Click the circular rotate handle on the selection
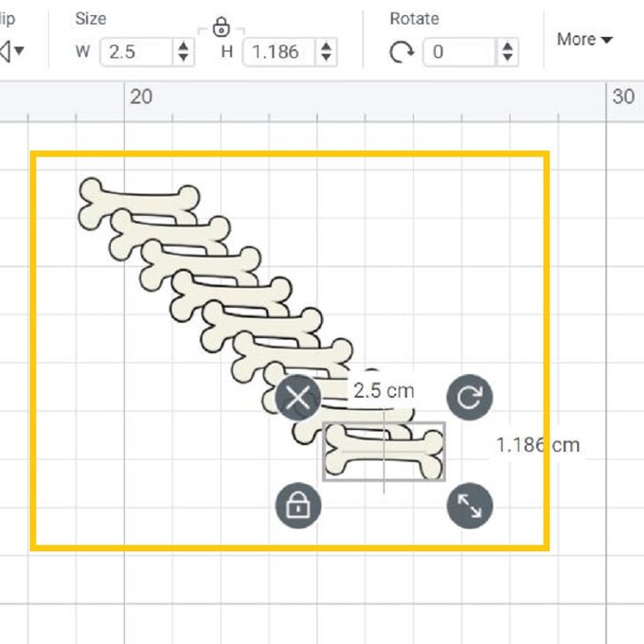The image size is (644, 644). pos(469,398)
